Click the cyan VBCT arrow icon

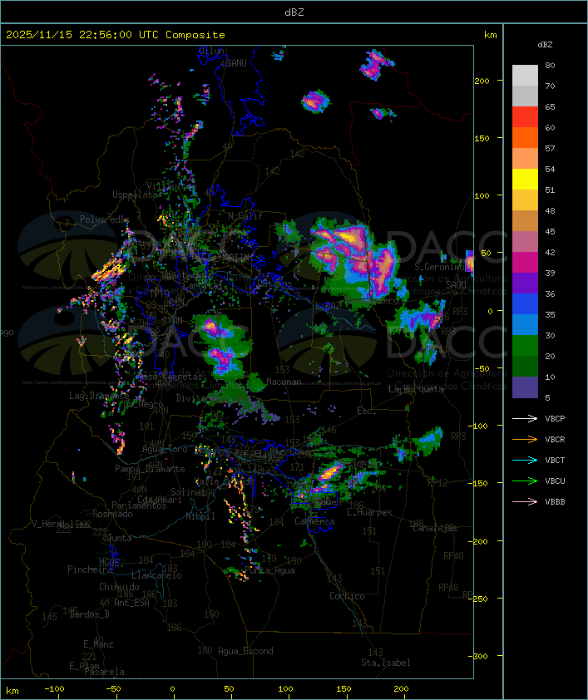[525, 460]
